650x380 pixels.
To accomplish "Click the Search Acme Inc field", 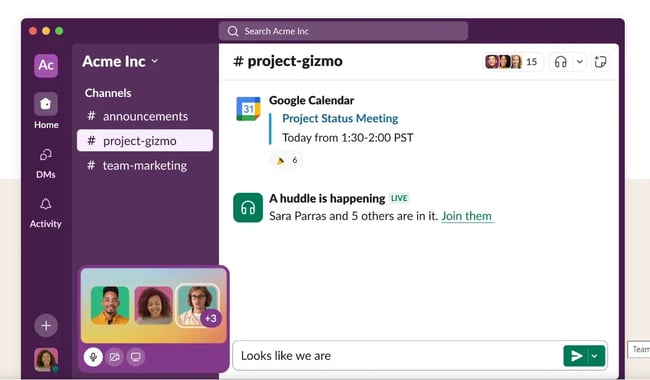I will click(343, 31).
